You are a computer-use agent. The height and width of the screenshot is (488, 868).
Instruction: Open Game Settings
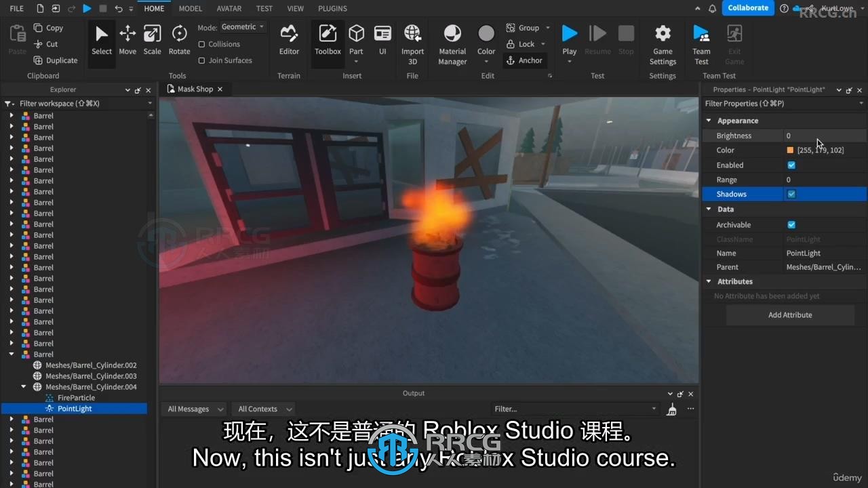point(663,45)
